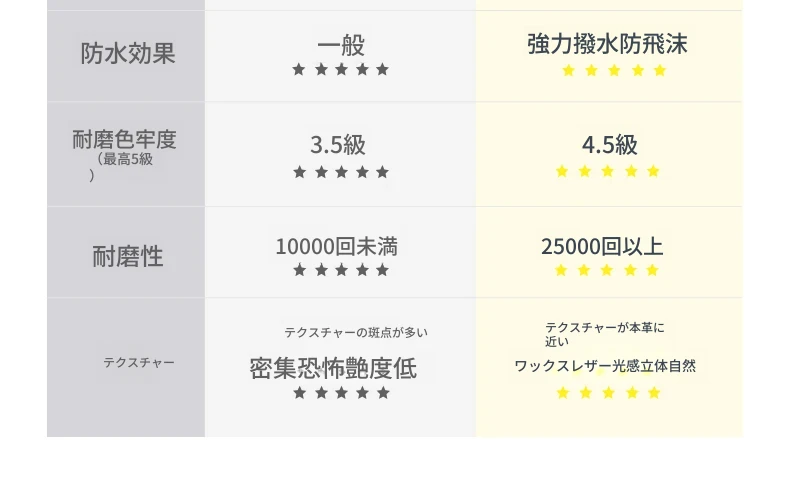Select the 3.5級 value
This screenshot has width=790, height=497.
click(338, 145)
